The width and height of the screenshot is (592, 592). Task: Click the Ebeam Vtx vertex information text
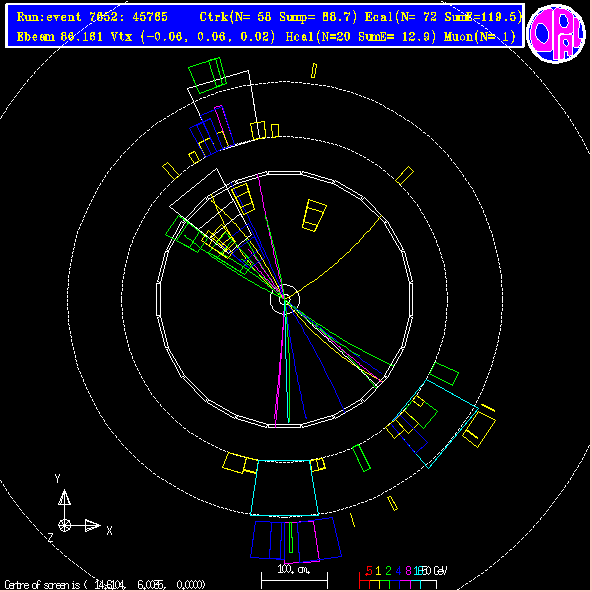tap(146, 37)
